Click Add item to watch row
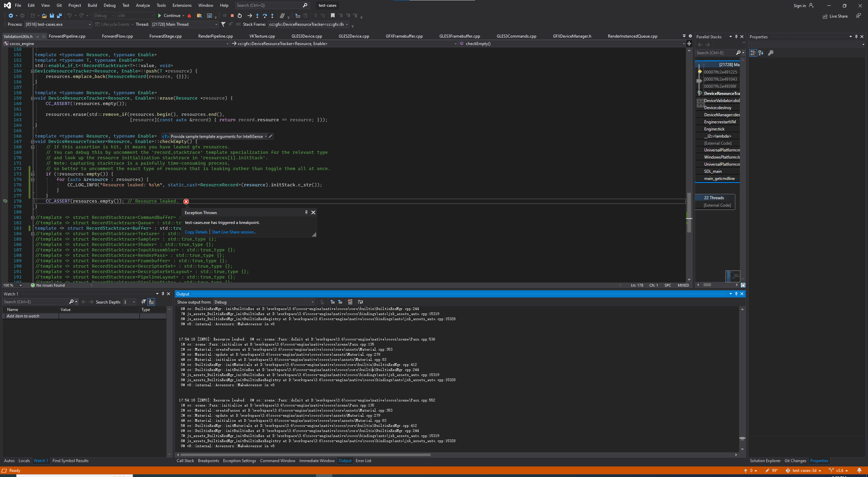This screenshot has height=477, width=868. tap(84, 316)
